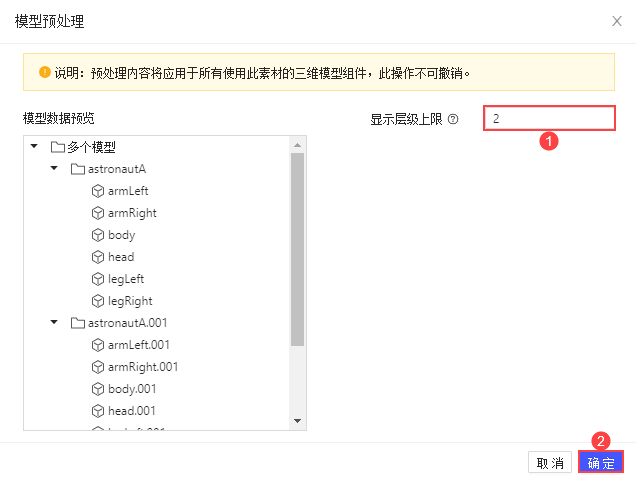
Task: Collapse the 多个模型 root node
Action: tap(35, 147)
